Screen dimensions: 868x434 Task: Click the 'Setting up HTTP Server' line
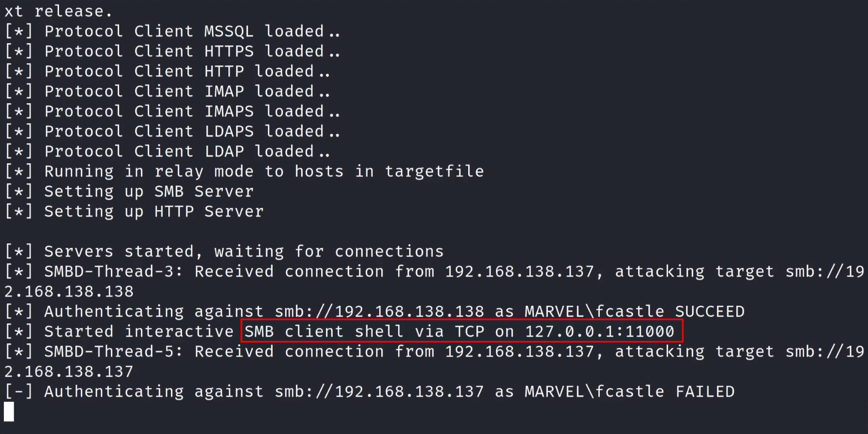click(x=153, y=211)
